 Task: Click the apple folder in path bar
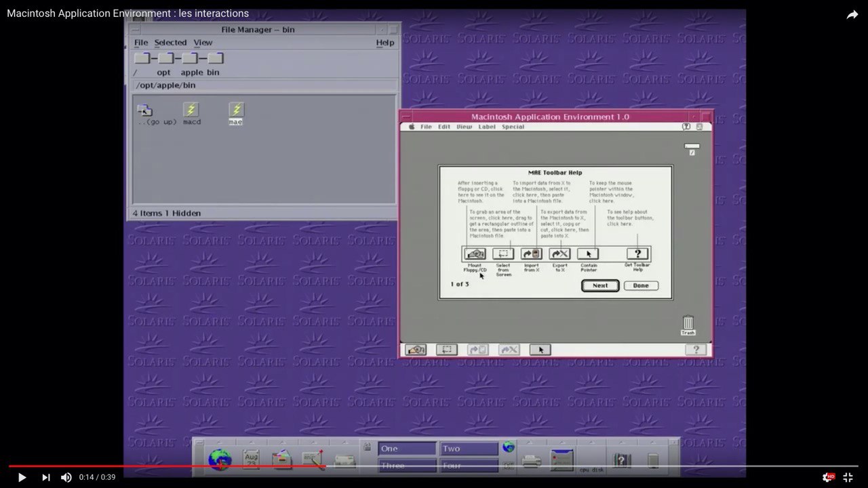(x=190, y=59)
